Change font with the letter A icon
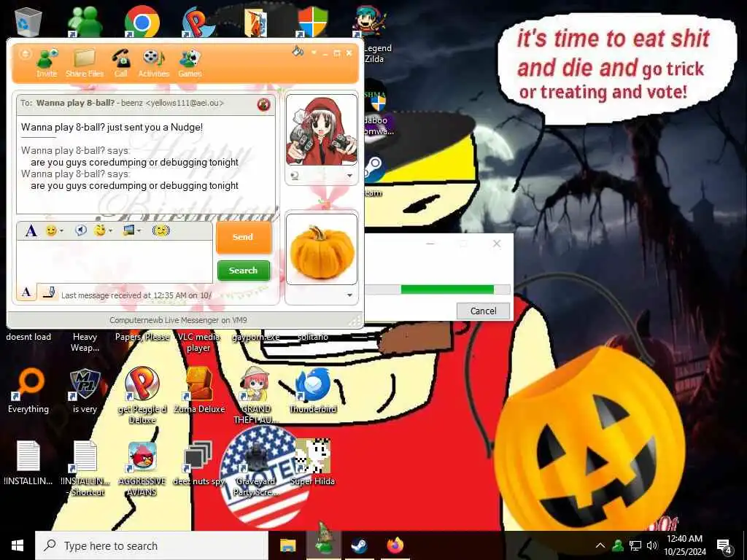The width and height of the screenshot is (747, 560). (31, 231)
